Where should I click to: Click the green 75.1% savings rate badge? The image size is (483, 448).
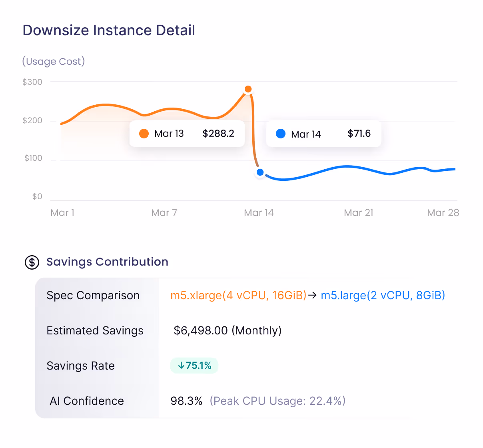click(x=194, y=366)
